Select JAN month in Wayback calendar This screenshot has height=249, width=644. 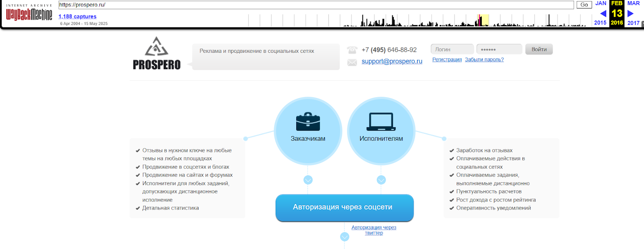(x=601, y=3)
